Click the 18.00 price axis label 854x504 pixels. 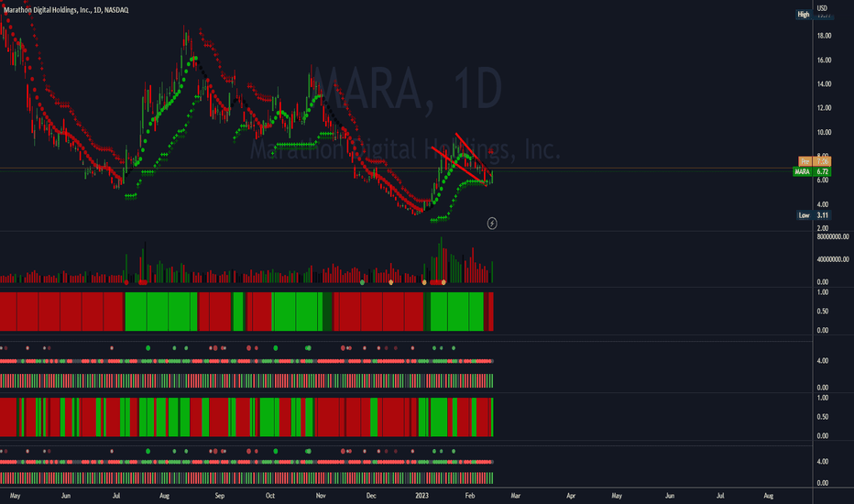pyautogui.click(x=824, y=36)
